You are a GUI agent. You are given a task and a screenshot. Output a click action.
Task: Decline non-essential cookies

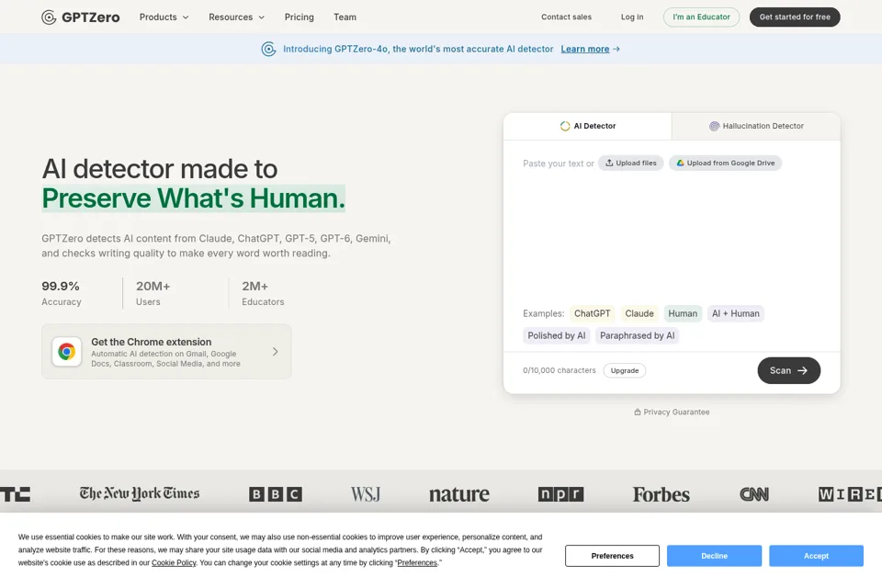tap(714, 556)
